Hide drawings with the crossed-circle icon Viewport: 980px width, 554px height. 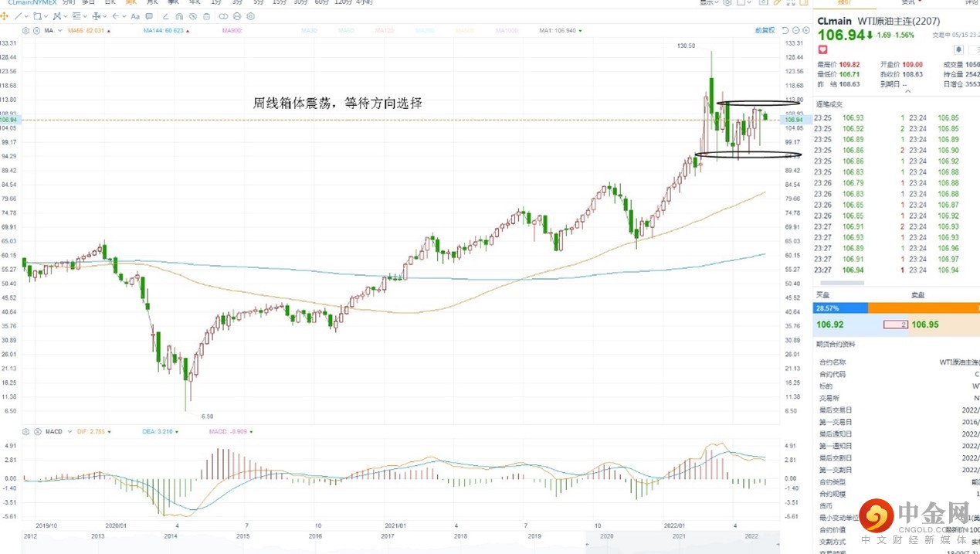[x=193, y=16]
